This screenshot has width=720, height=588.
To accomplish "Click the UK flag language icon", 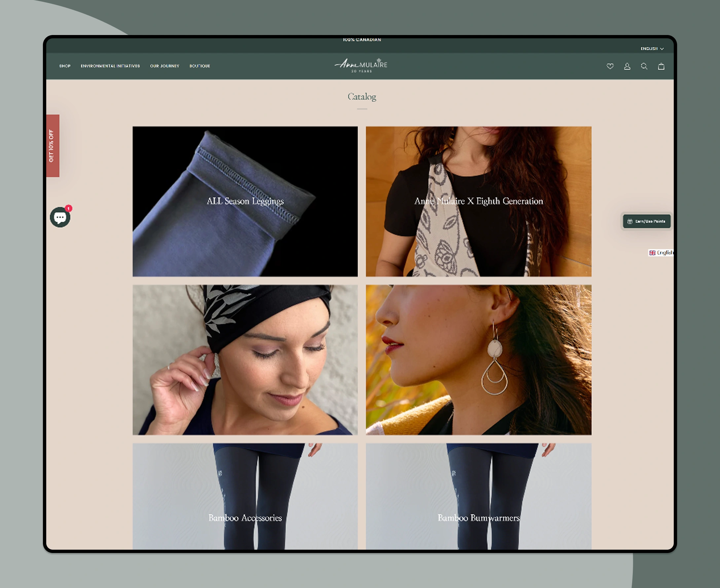I will [652, 253].
